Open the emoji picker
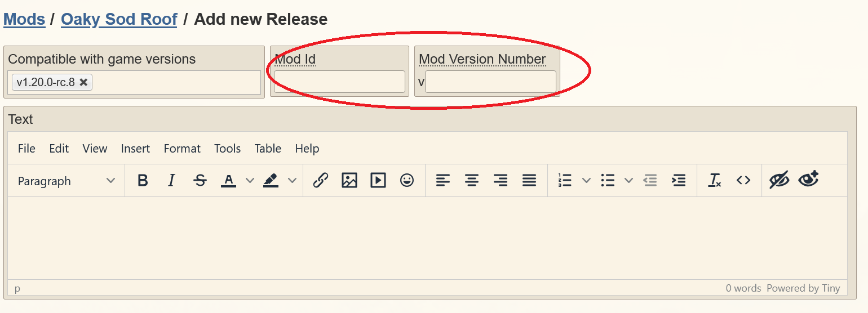 406,181
